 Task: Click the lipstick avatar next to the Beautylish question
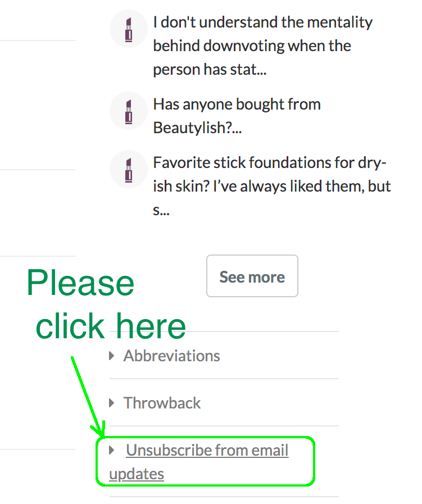[129, 111]
